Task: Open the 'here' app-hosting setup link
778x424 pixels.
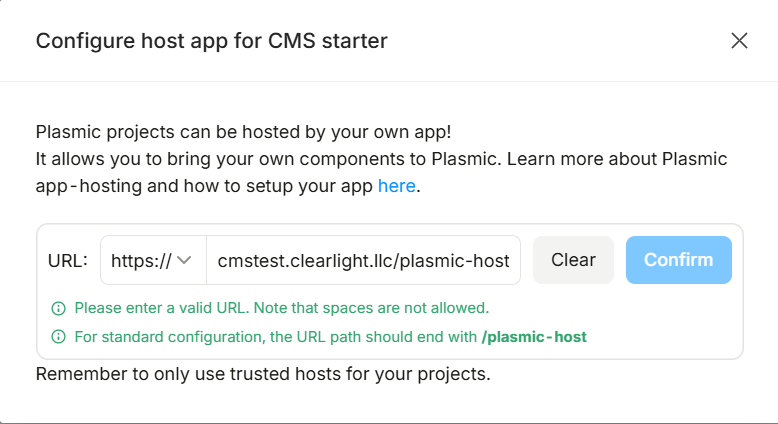Action: [396, 186]
